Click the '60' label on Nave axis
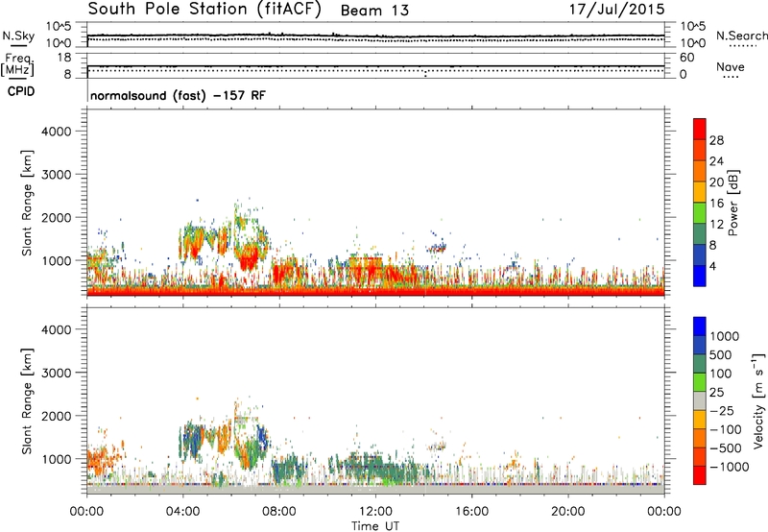Screen dimensions: 768x532 pyautogui.click(x=686, y=58)
